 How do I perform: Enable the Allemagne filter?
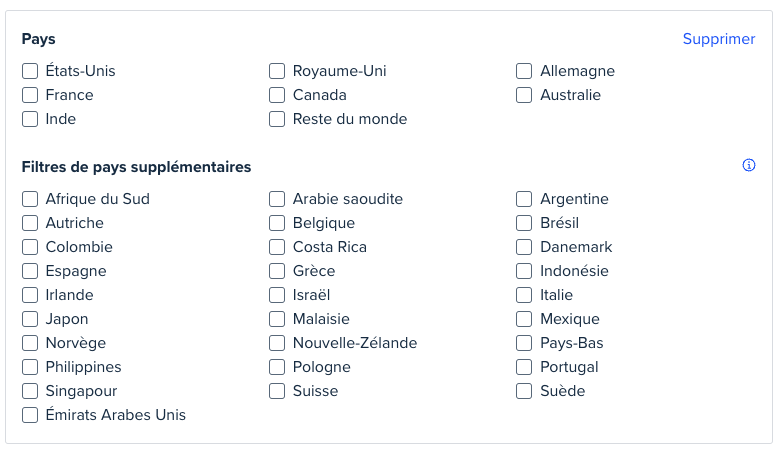pyautogui.click(x=524, y=71)
